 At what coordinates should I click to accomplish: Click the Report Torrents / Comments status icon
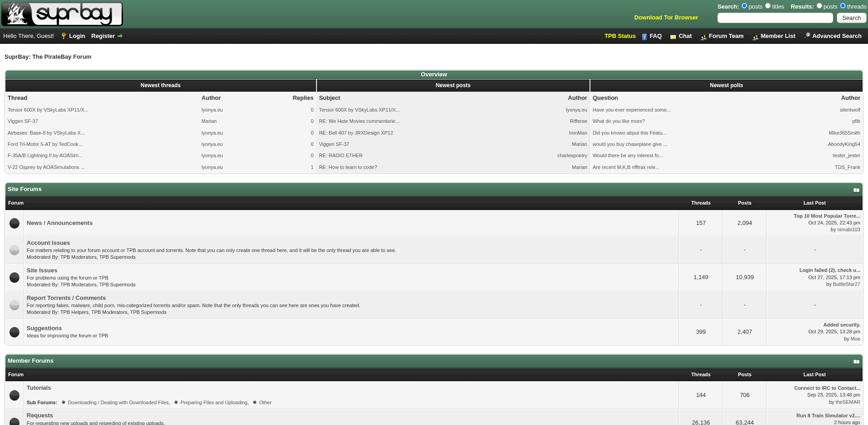coord(14,305)
